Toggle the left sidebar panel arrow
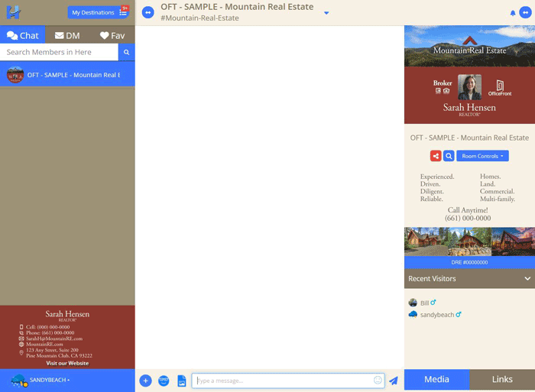Screen dimensions: 535x392 [148, 12]
